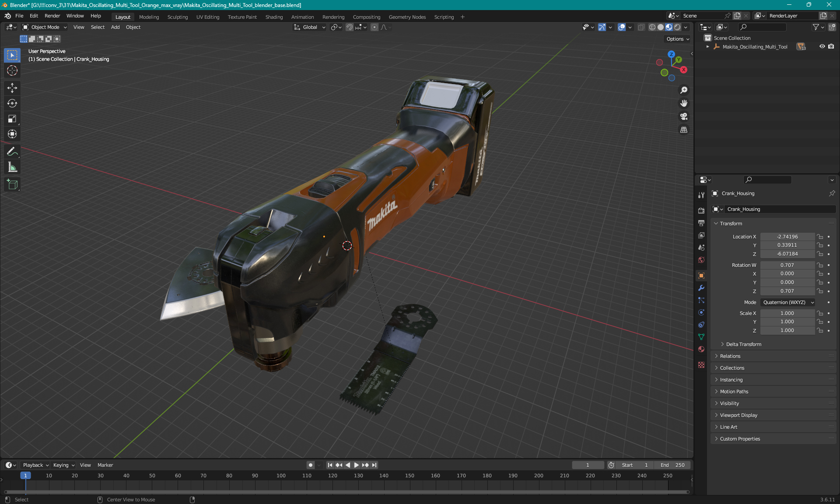Open the Output properties tab

pos(701,223)
